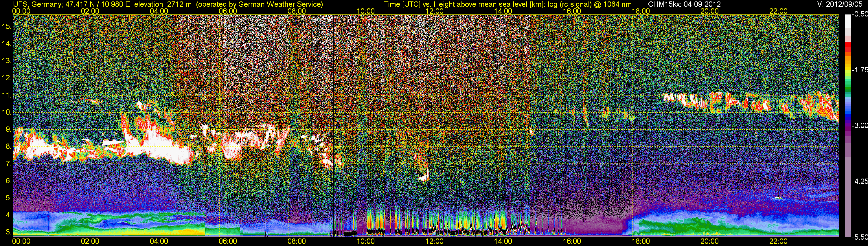Click "12:00" on the upper time axis
Screen dimensions: 868x246
434,11
